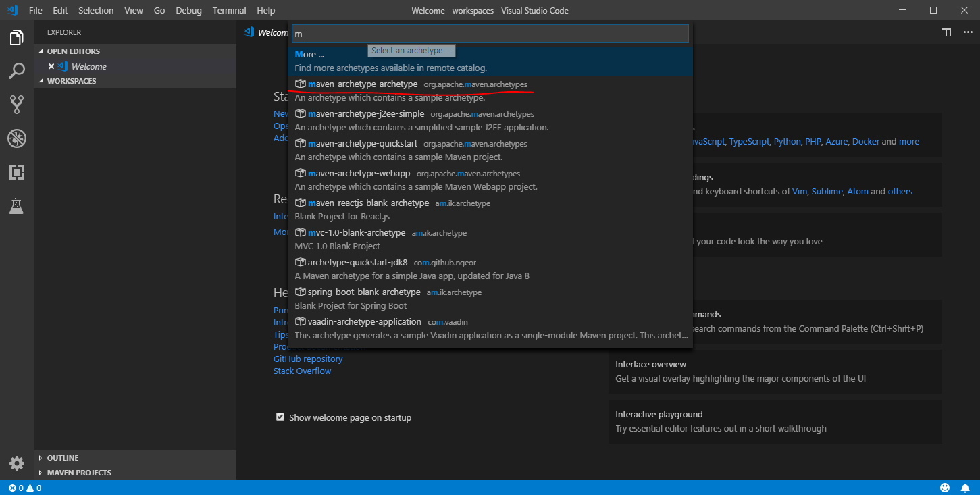Open the Interface overview card

[x=775, y=371]
